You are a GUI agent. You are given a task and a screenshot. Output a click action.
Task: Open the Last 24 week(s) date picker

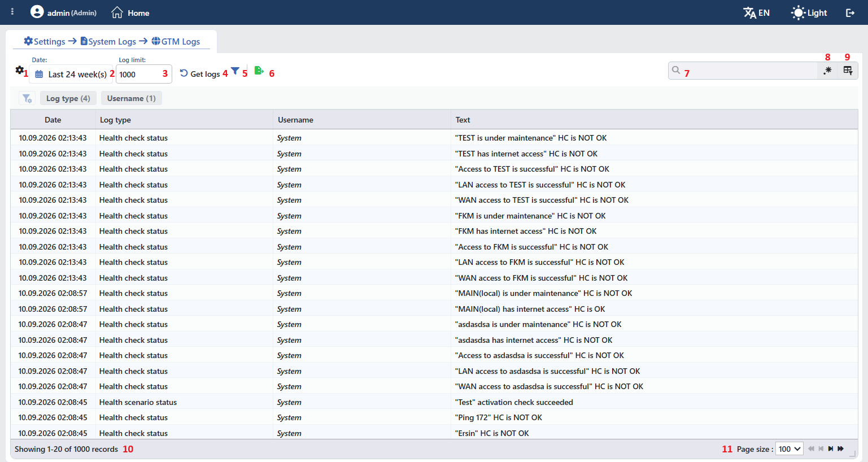[71, 74]
